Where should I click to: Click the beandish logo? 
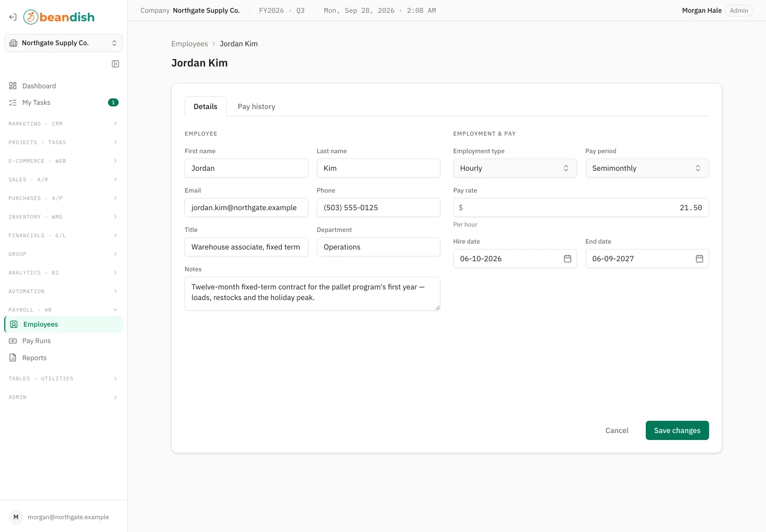[x=59, y=17]
